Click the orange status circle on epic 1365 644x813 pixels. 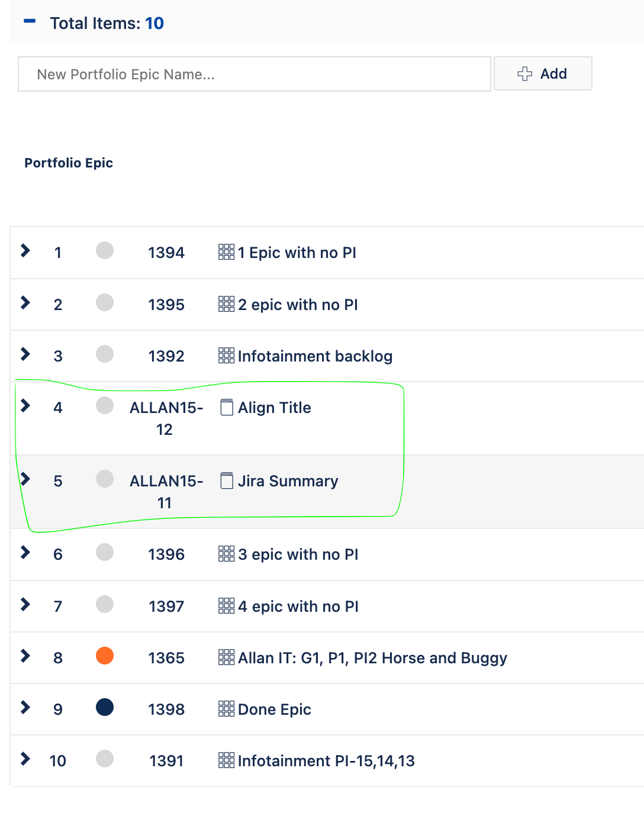(104, 656)
